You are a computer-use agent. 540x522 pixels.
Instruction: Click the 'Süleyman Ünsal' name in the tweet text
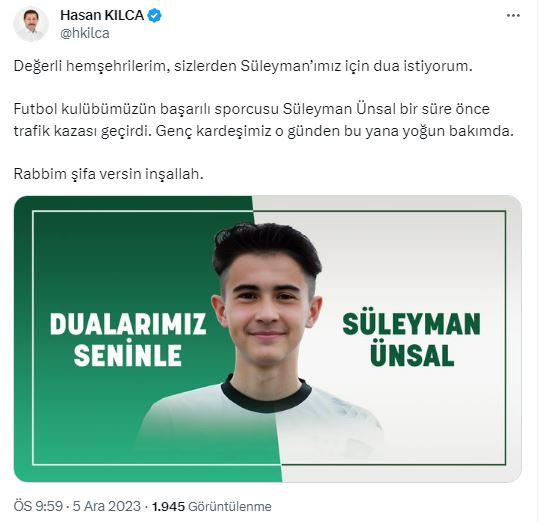[x=339, y=109]
